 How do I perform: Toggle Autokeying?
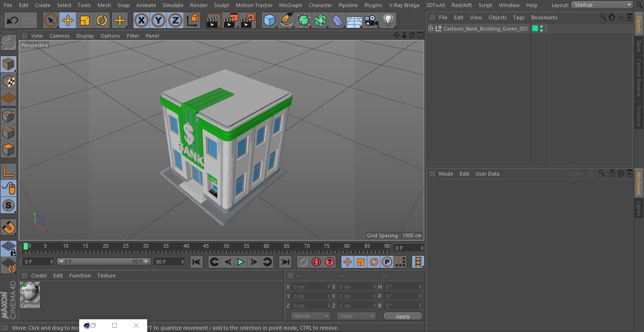[316, 262]
